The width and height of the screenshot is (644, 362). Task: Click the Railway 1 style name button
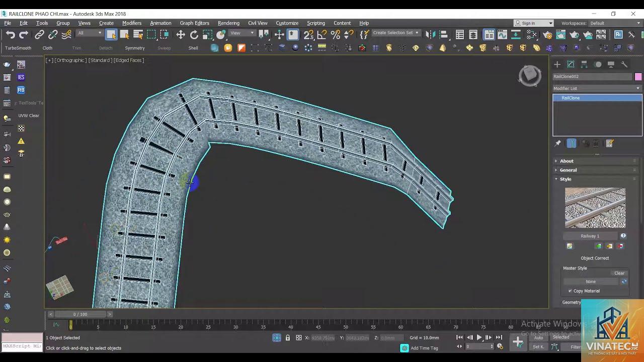coord(590,236)
